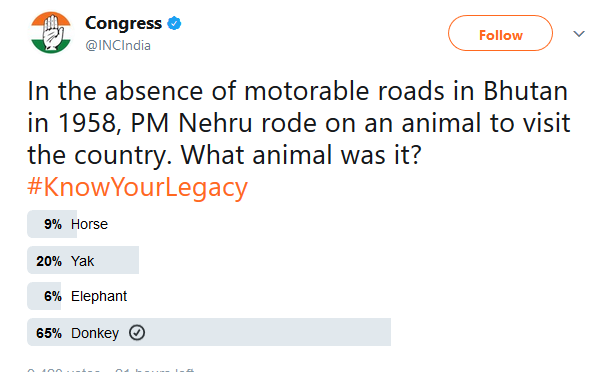Select the Elephant poll option text
Screen dimensions: 613x372
coord(99,296)
